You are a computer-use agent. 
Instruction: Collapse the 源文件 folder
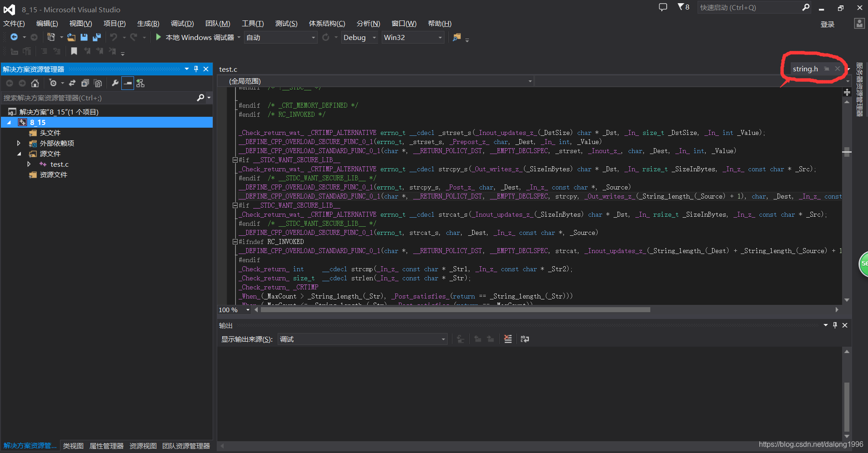point(19,154)
